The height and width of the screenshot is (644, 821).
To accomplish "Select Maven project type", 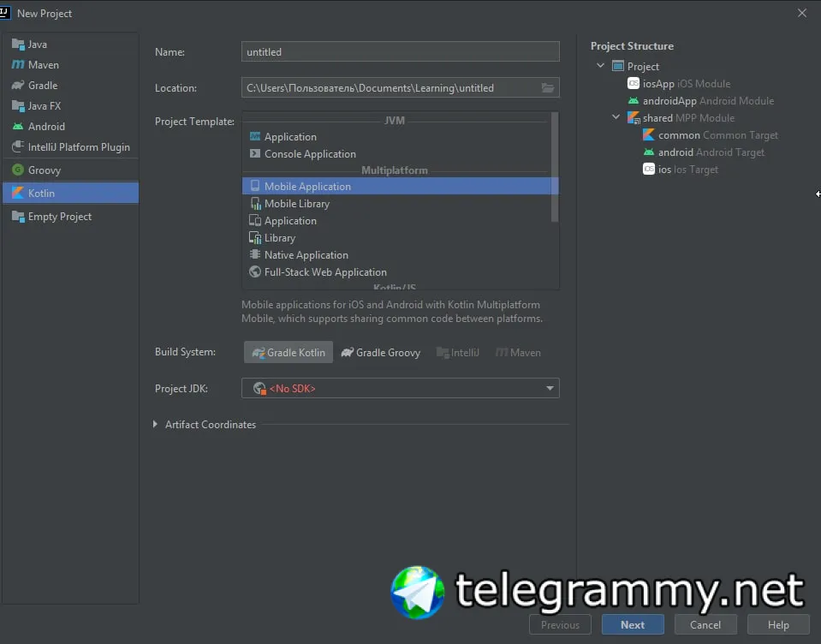I will [70, 65].
